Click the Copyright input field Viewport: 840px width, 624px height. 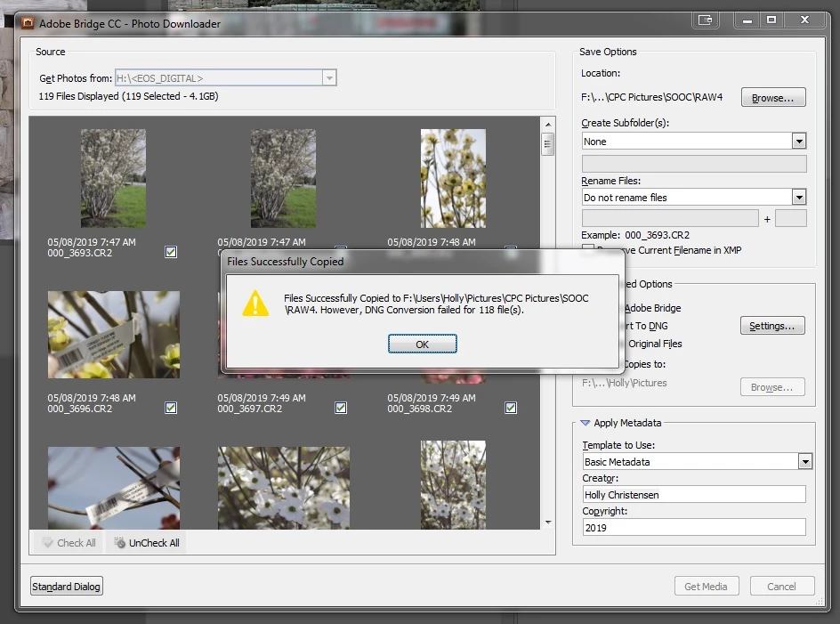point(694,528)
